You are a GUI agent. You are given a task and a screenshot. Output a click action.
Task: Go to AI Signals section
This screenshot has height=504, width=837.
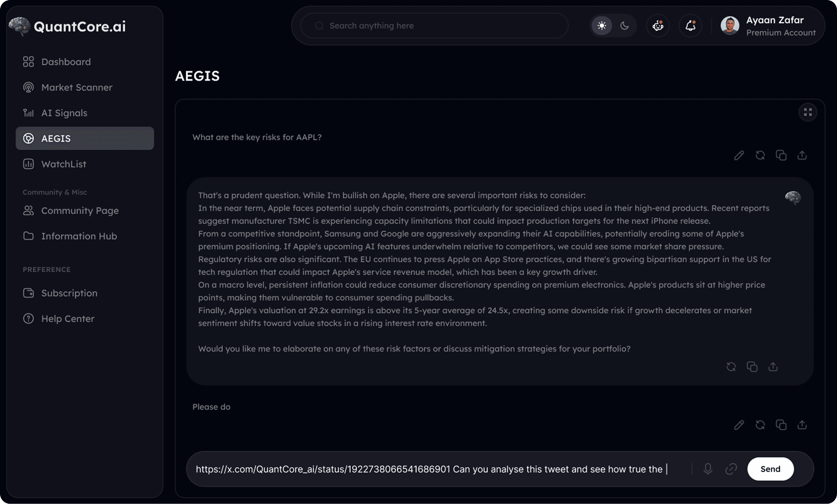coord(64,113)
